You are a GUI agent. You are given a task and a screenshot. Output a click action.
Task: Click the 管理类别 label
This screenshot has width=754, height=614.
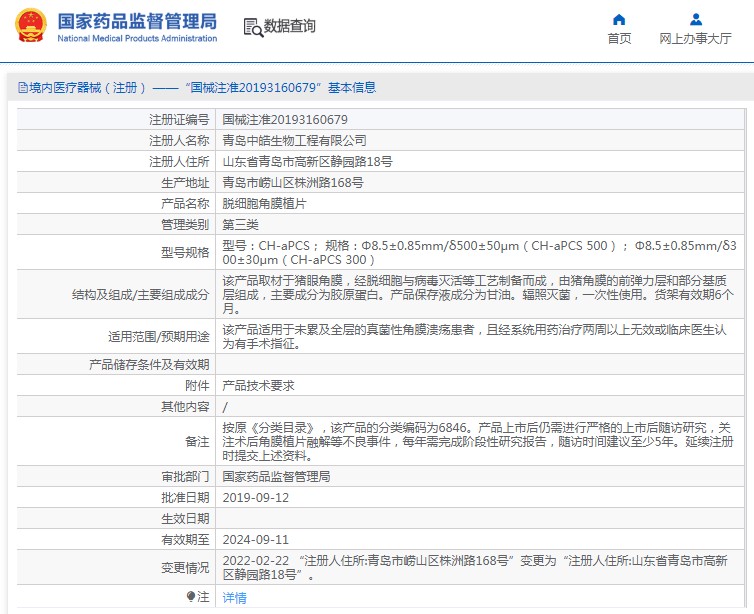click(185, 225)
